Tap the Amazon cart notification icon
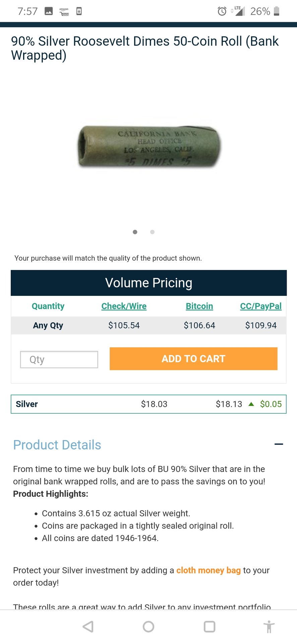This screenshot has height=644, width=297. click(64, 12)
